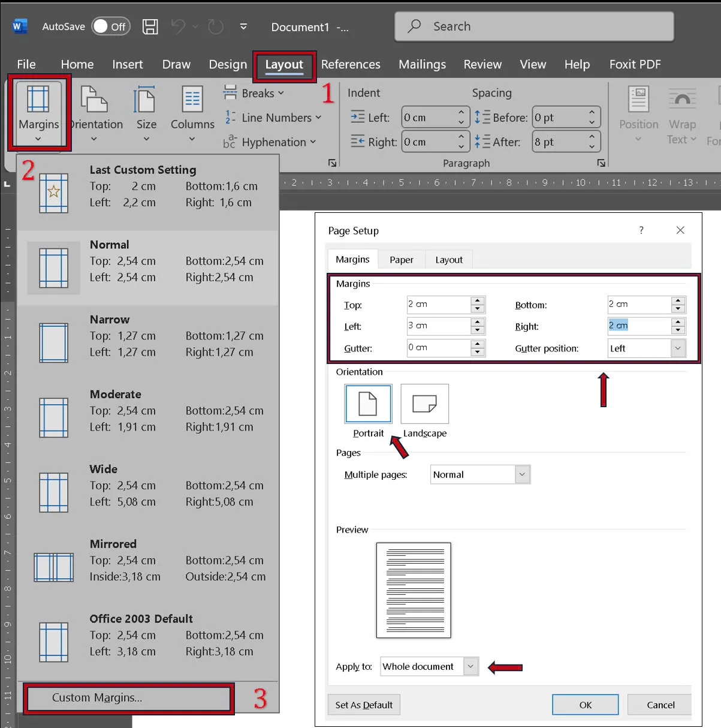The height and width of the screenshot is (728, 721).
Task: Open the Paragraph dialog launcher
Action: [601, 163]
